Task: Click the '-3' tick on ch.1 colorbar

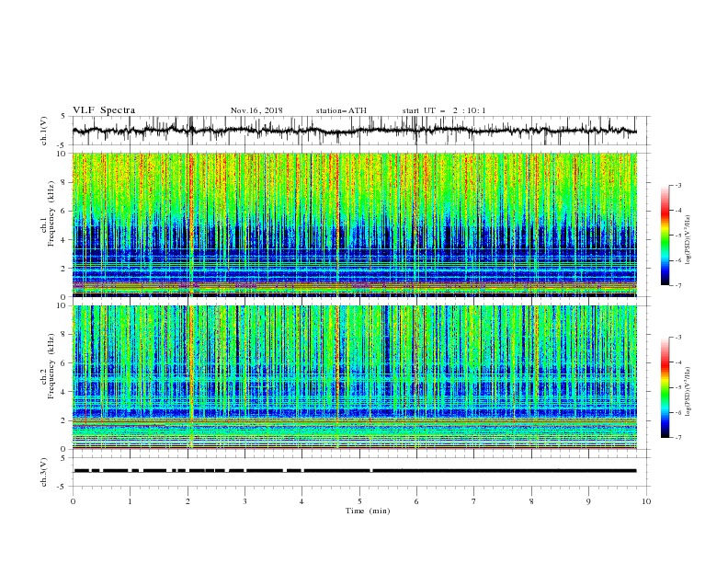Action: point(677,186)
